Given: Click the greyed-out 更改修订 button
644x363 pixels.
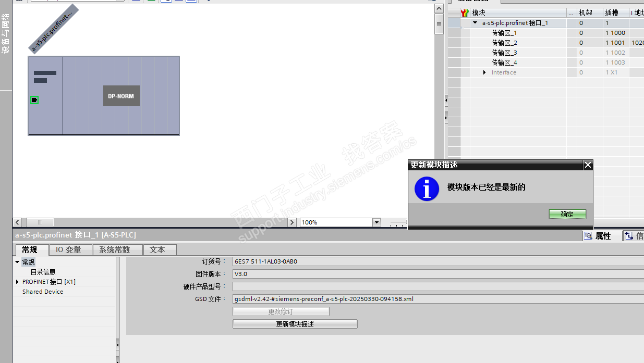Looking at the screenshot, I should point(281,311).
